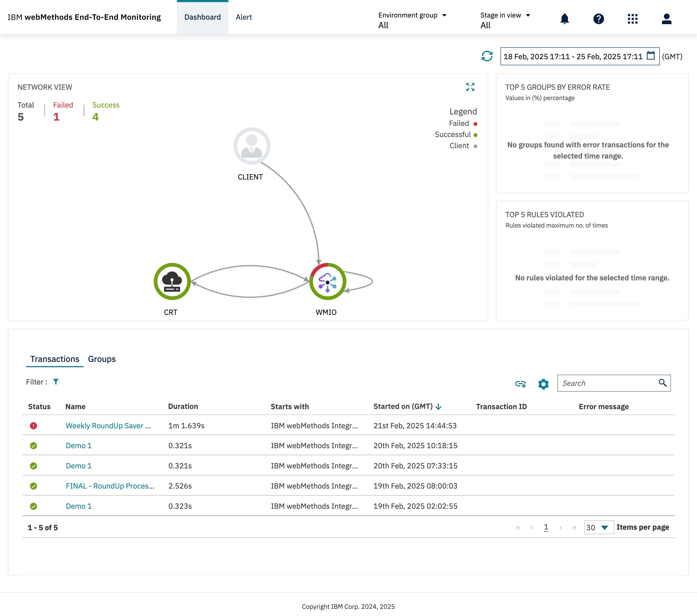
Task: Select the Groups tab
Action: (102, 359)
